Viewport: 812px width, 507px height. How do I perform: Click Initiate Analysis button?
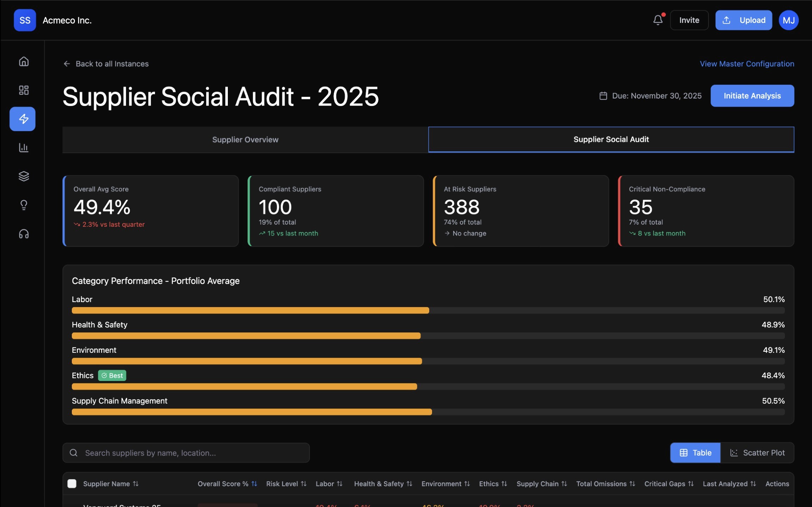(752, 96)
